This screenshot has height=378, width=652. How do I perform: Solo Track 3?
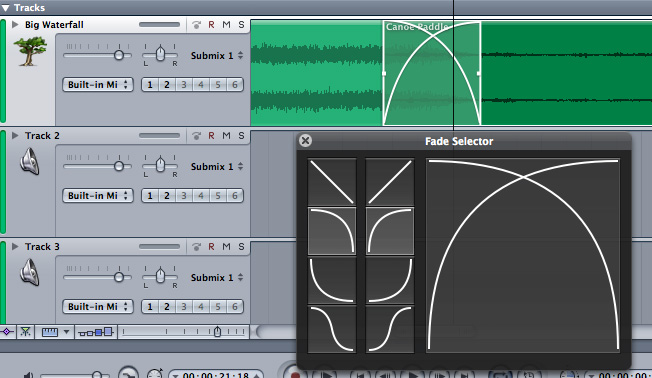point(241,247)
